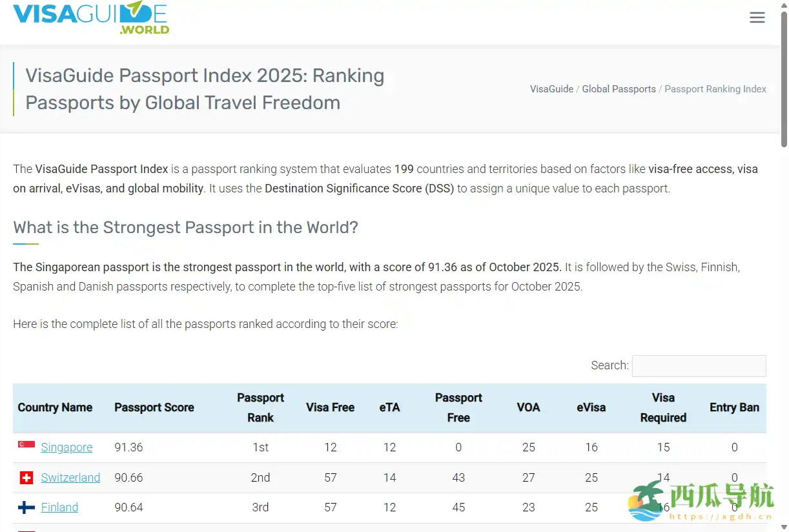Click the Switzerland flag icon

26,478
